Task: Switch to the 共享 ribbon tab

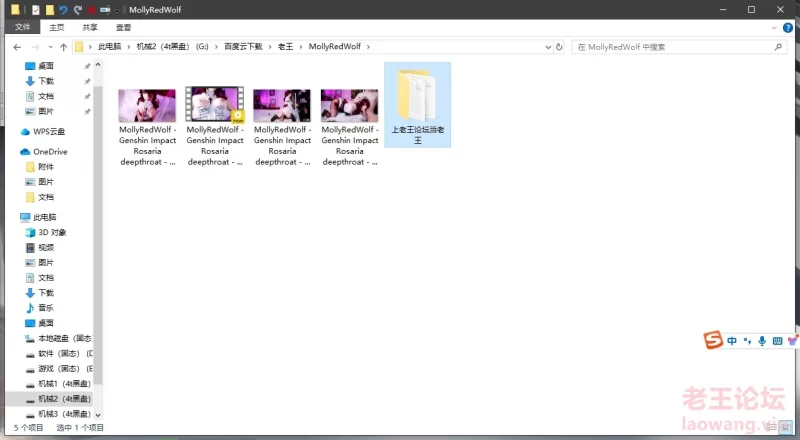Action: tap(90, 27)
